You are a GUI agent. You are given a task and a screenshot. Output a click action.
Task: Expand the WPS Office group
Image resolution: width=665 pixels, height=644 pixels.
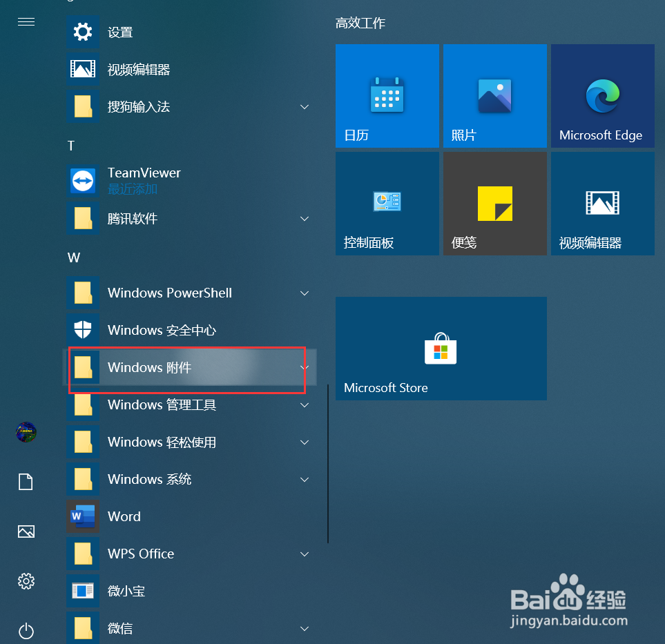coord(304,554)
